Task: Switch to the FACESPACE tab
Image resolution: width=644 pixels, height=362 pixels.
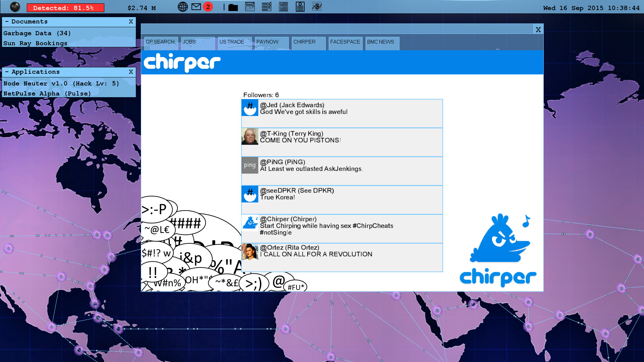Action: [345, 42]
